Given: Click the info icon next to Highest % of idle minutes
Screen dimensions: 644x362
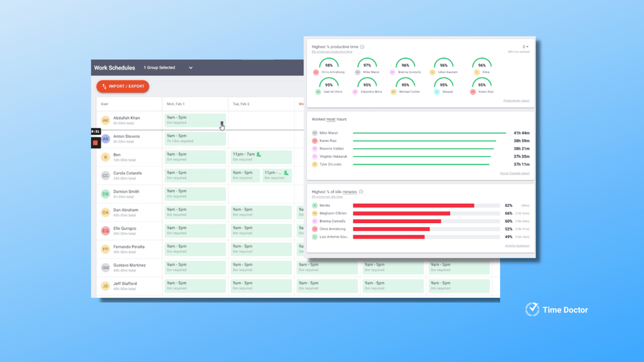Looking at the screenshot, I should [x=361, y=192].
